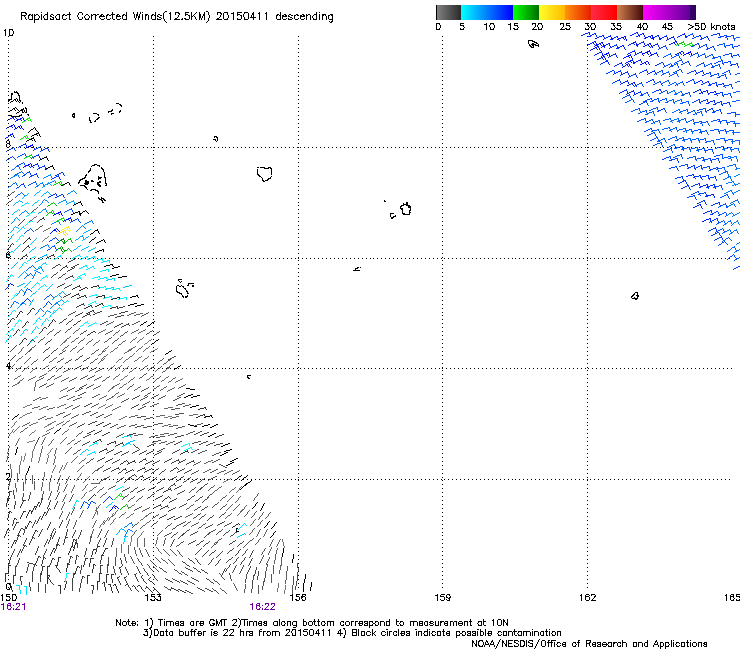
Task: Click the 156 longitude axis label
Action: (x=298, y=598)
